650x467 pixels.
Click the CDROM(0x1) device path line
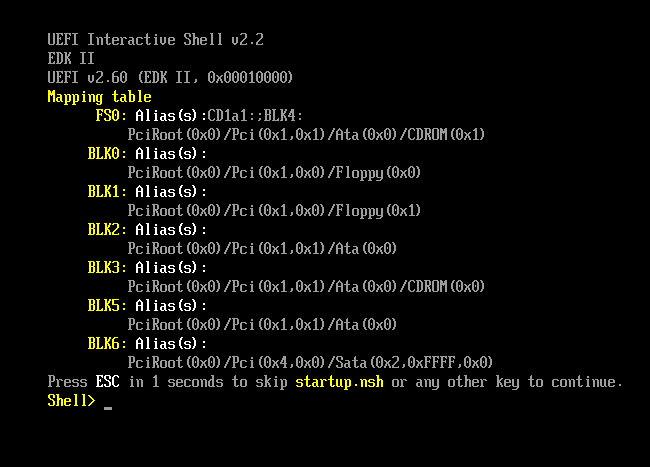306,134
